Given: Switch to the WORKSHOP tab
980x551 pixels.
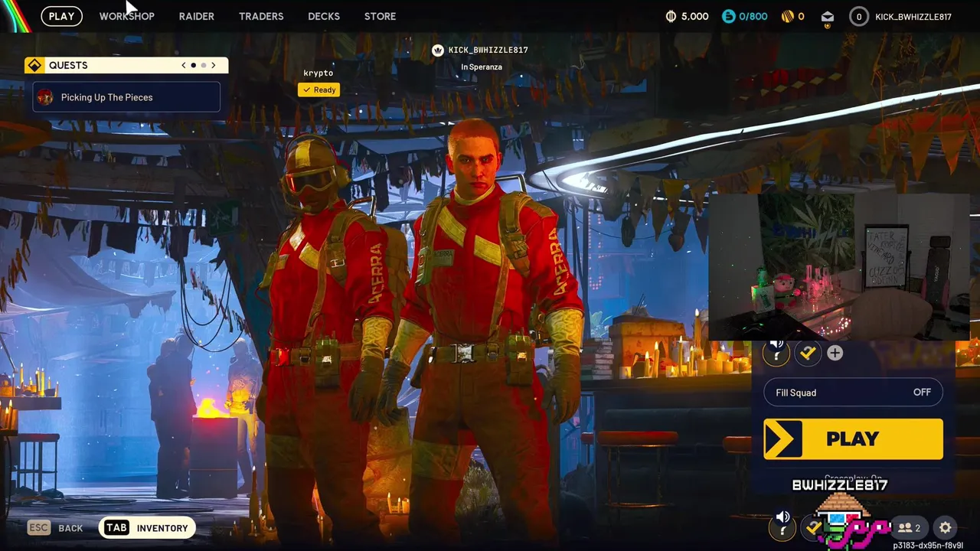Looking at the screenshot, I should click(x=126, y=16).
